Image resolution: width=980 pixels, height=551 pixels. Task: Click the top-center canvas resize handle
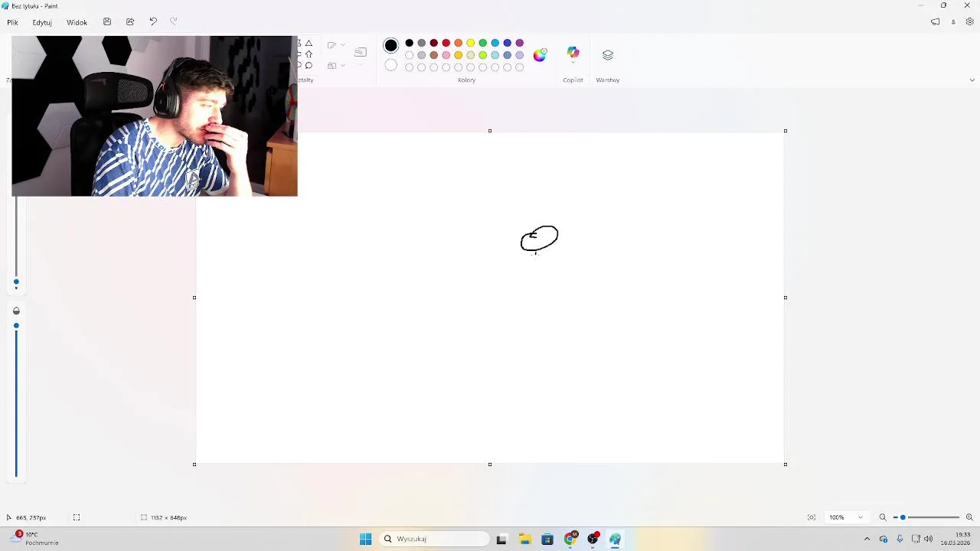490,131
